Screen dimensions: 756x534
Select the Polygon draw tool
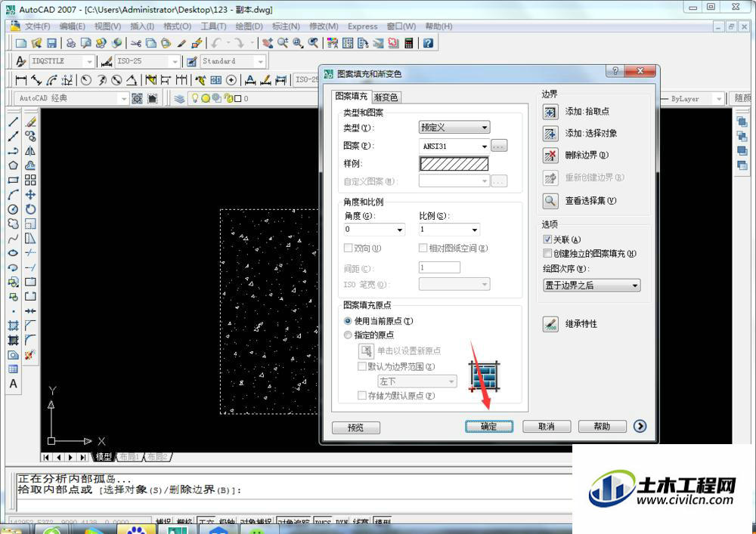coord(13,165)
